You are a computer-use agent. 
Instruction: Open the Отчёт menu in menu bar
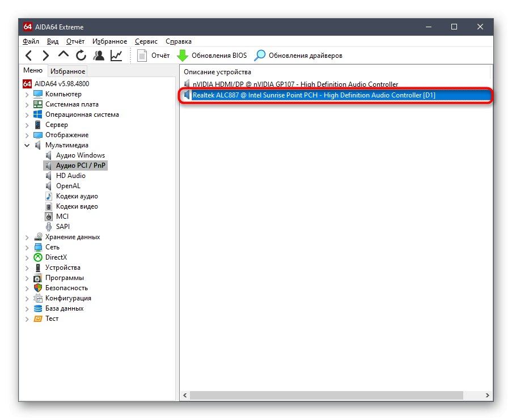click(x=75, y=41)
